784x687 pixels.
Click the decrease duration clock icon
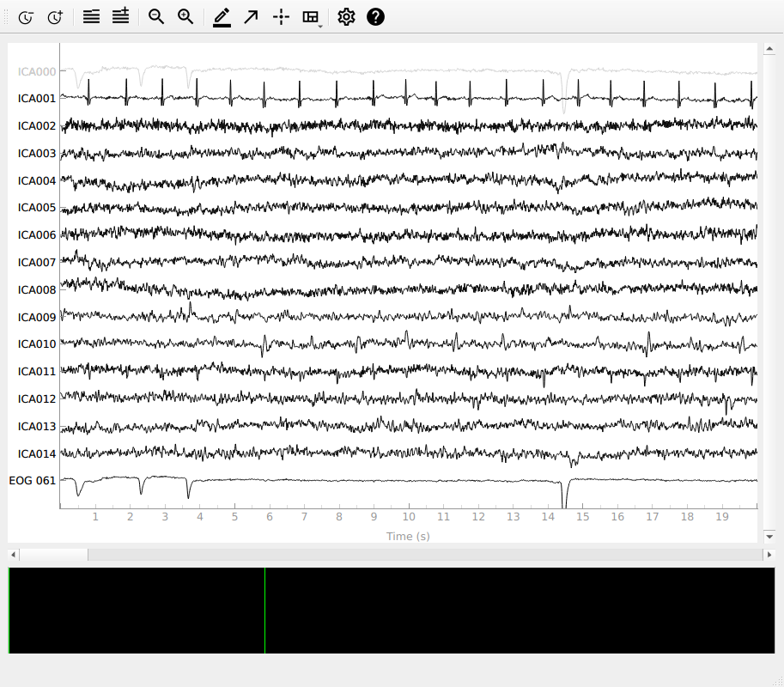[26, 17]
